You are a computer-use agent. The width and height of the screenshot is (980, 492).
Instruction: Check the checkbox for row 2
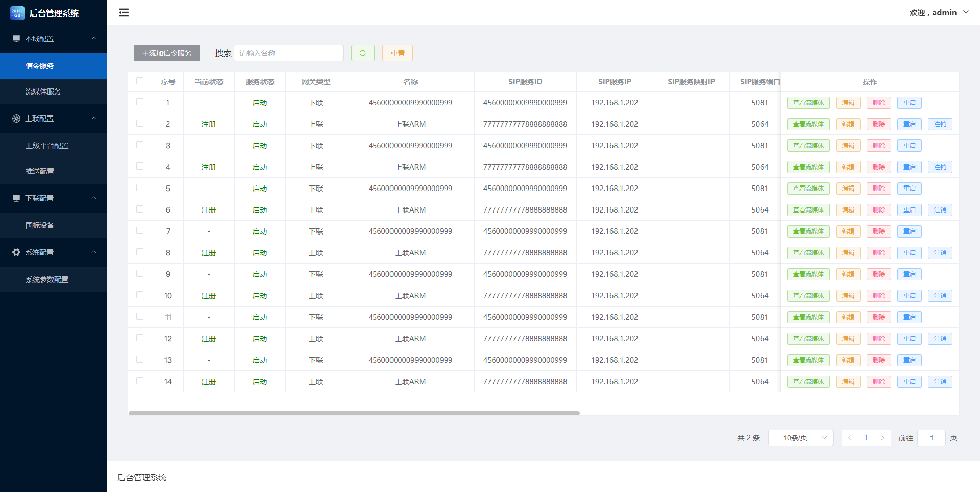[x=140, y=124]
